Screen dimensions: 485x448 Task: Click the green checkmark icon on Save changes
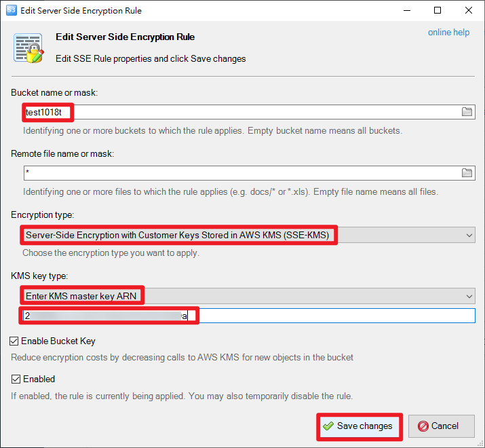click(328, 426)
